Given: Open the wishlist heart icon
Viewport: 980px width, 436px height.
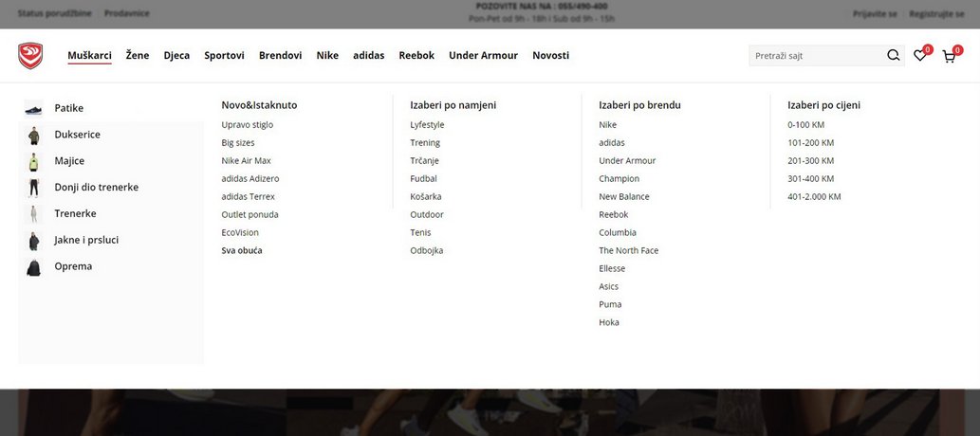Looking at the screenshot, I should (919, 56).
